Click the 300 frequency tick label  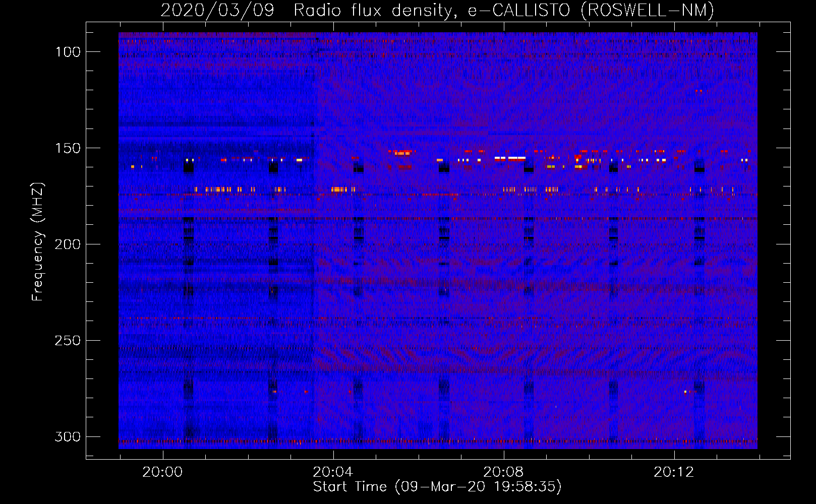point(68,437)
